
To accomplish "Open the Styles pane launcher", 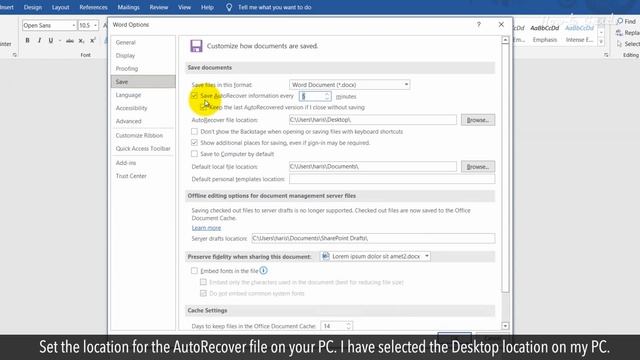I will point(606,55).
